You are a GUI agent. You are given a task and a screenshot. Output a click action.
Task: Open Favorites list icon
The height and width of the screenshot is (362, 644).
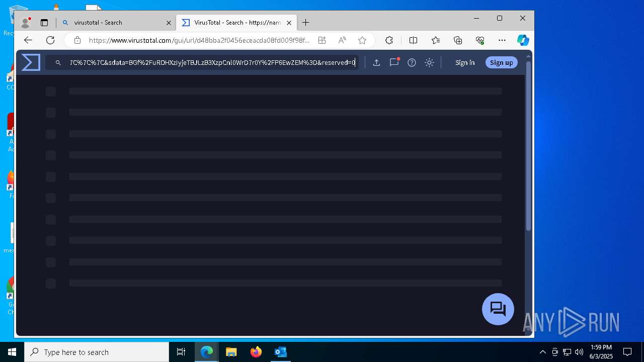pos(436,40)
